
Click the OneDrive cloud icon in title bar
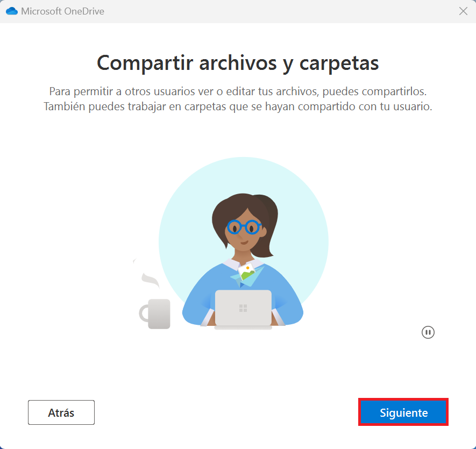(12, 11)
